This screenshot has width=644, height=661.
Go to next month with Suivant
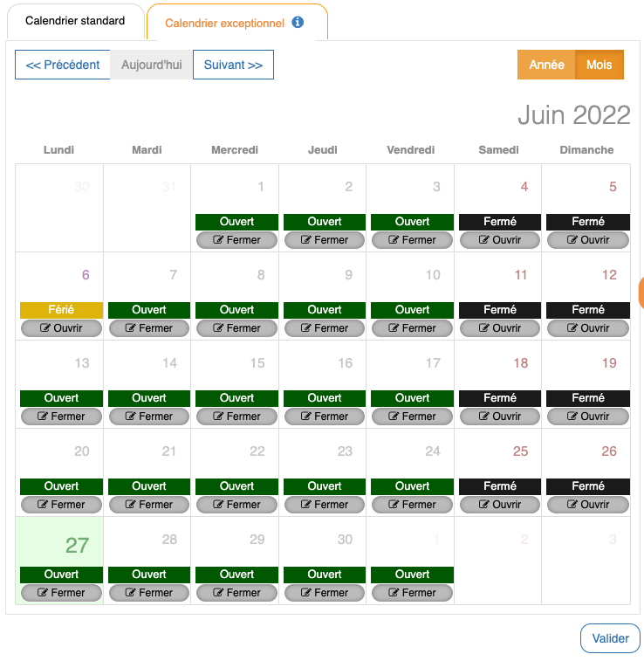[233, 65]
